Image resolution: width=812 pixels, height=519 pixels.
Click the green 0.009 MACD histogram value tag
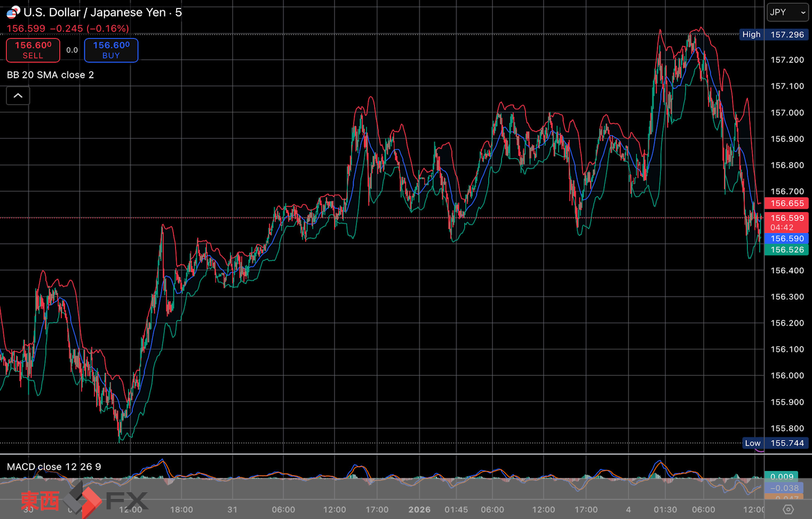point(782,477)
